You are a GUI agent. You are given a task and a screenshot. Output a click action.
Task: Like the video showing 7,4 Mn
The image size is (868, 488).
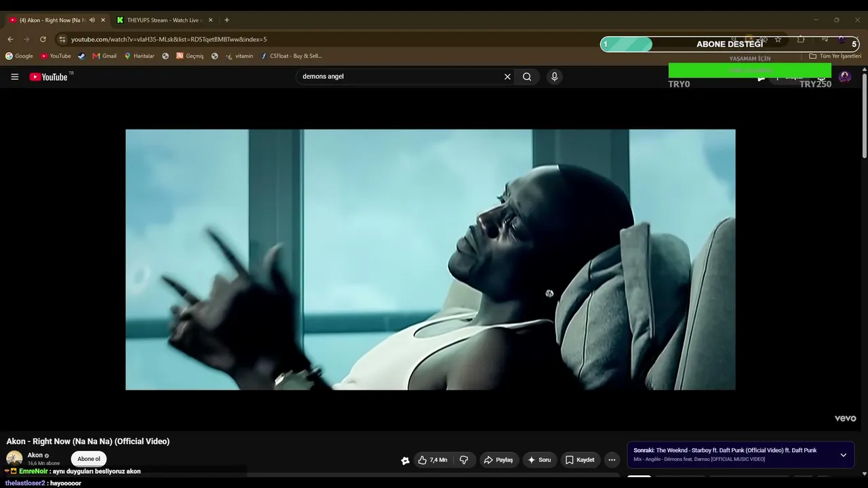click(433, 460)
